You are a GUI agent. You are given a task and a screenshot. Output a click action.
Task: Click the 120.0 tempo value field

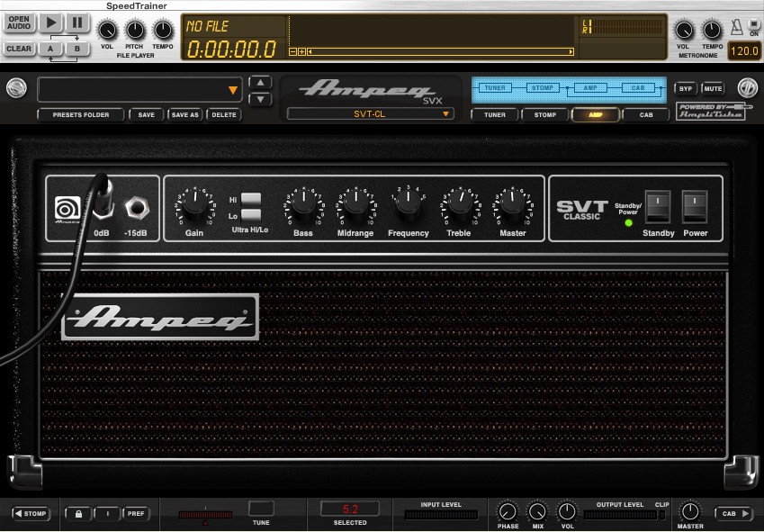tap(744, 50)
